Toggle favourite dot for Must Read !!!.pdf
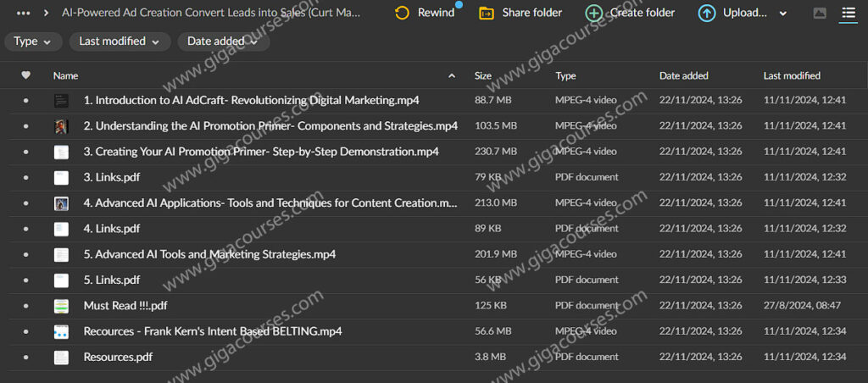This screenshot has width=868, height=383. coord(25,306)
